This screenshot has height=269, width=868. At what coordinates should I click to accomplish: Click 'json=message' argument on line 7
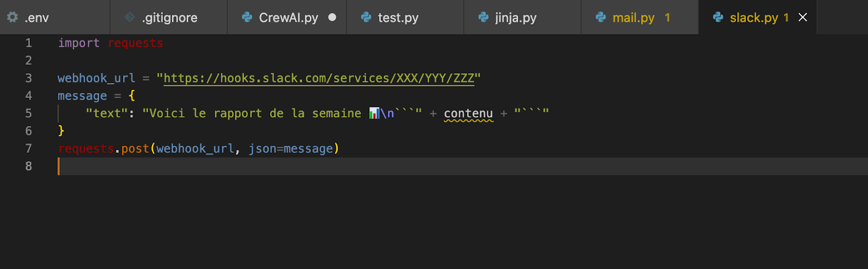point(291,149)
